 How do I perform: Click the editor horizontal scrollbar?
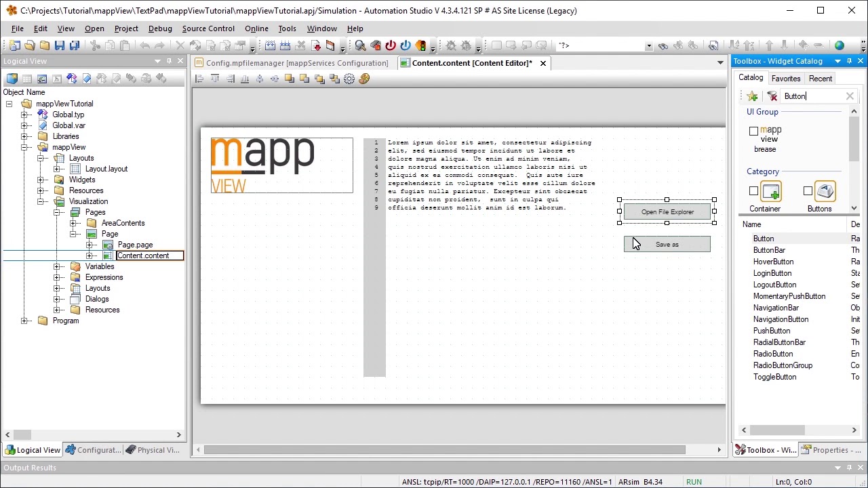[445, 450]
